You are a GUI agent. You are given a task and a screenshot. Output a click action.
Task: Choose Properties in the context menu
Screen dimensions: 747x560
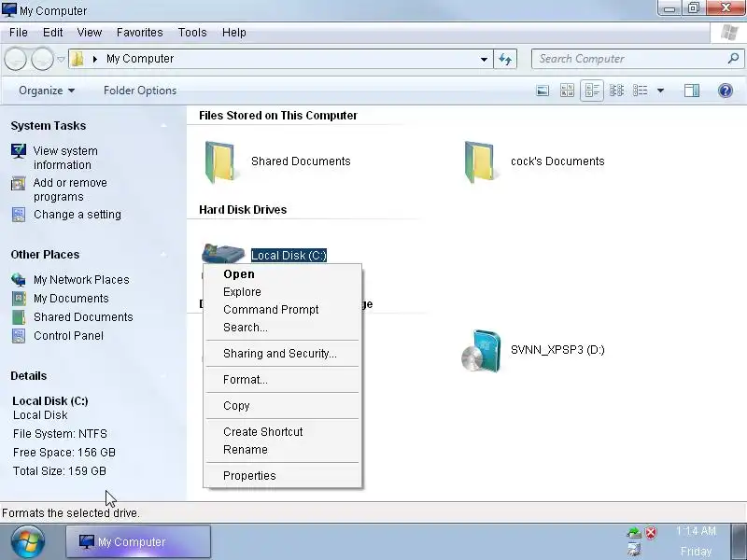click(283, 476)
